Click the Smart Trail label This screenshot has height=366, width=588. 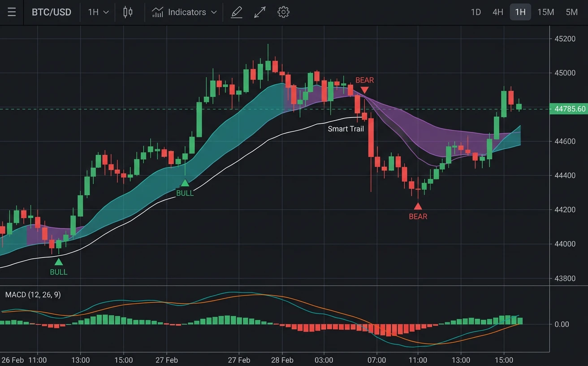coord(346,129)
